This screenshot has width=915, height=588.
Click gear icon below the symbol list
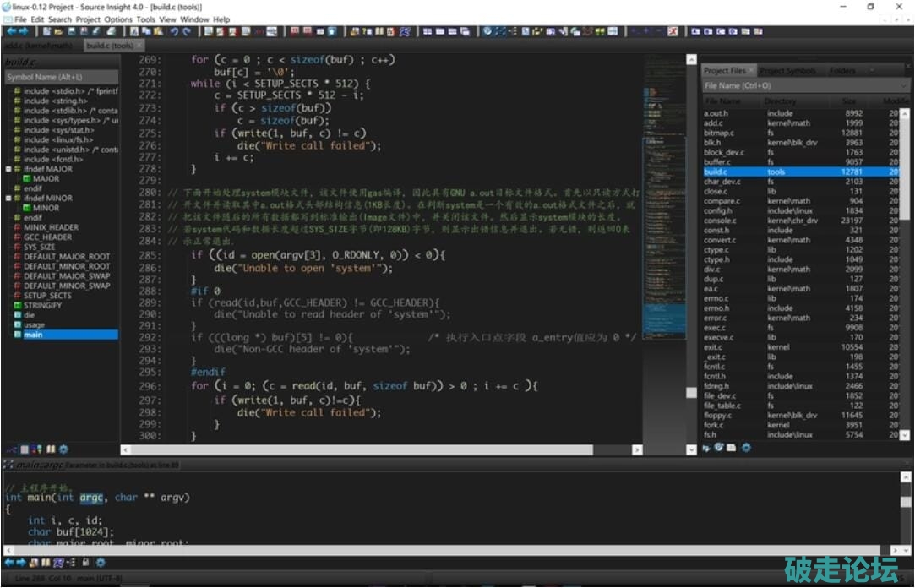63,449
